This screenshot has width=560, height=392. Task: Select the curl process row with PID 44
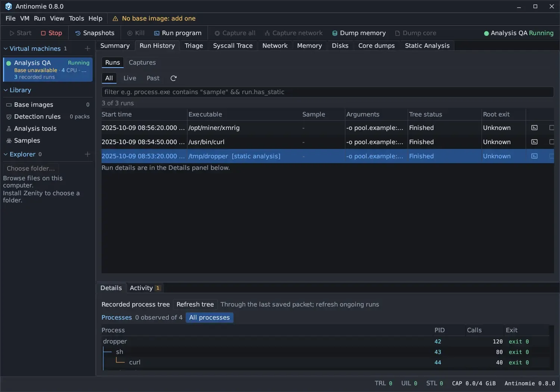click(x=325, y=362)
